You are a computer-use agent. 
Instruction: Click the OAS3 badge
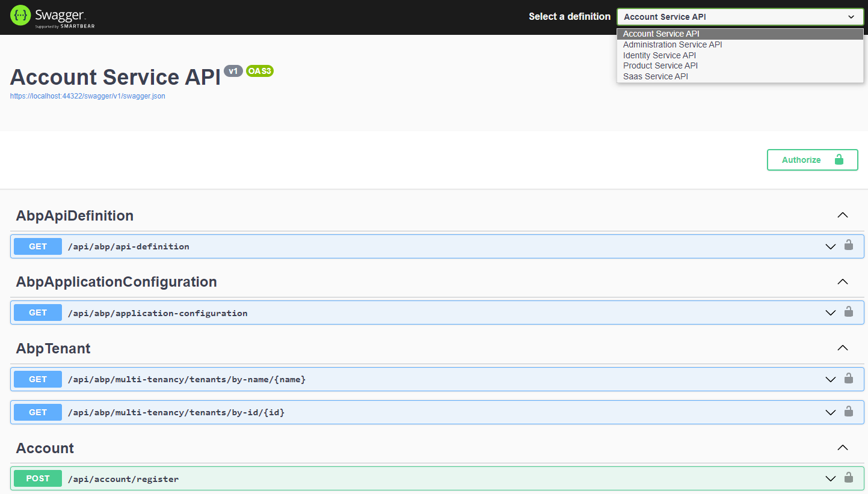pos(260,71)
